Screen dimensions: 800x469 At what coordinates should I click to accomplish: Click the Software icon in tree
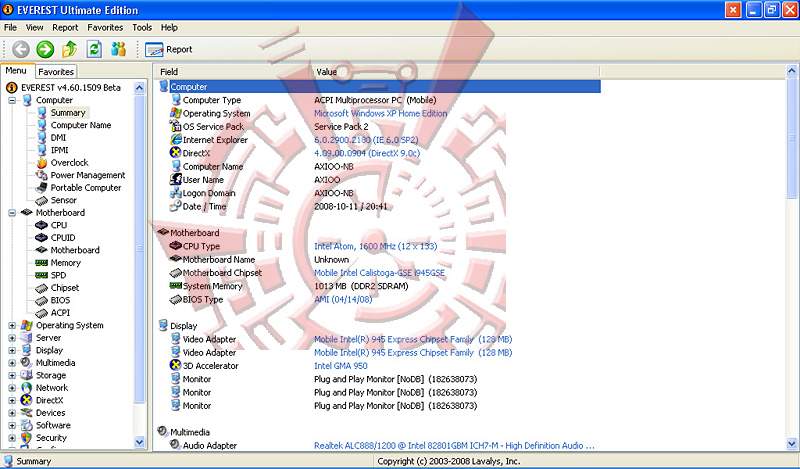pos(26,425)
